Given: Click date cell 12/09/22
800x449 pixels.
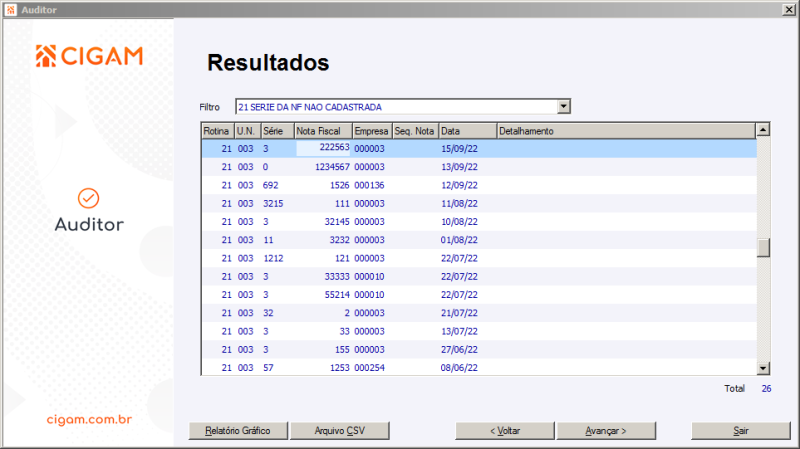Looking at the screenshot, I should [459, 185].
